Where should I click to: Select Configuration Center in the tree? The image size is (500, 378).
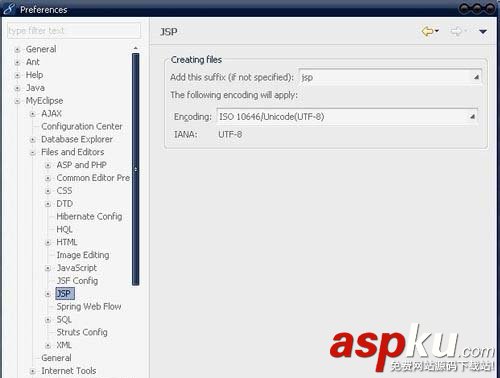82,126
